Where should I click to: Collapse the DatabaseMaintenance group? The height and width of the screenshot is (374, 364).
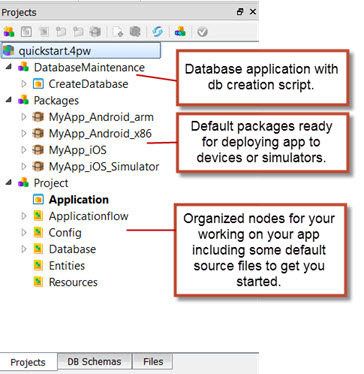9,67
